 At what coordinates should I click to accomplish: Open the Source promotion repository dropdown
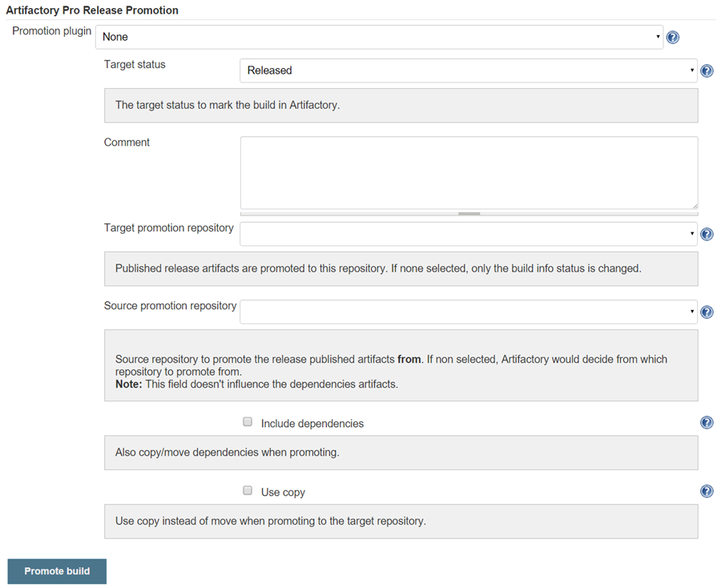(x=469, y=312)
